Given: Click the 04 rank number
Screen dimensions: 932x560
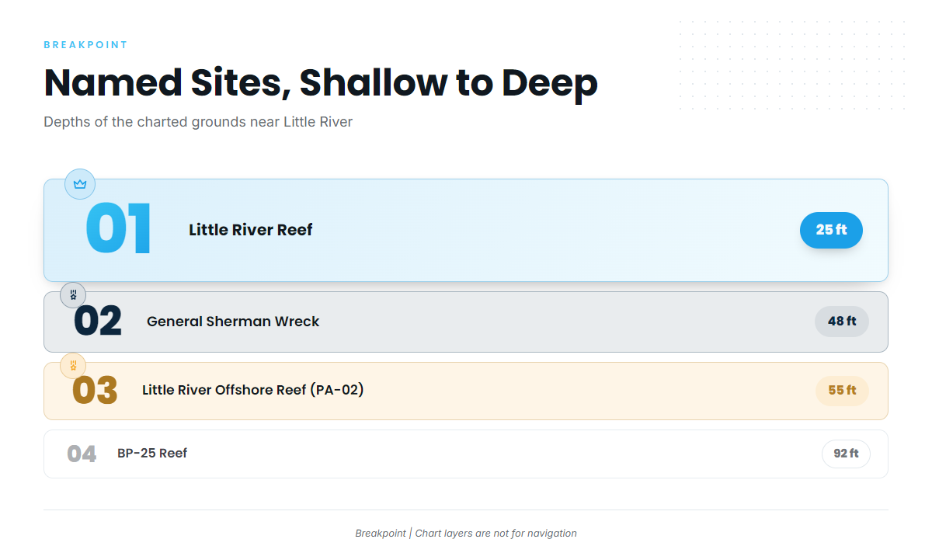Looking at the screenshot, I should pyautogui.click(x=82, y=454).
